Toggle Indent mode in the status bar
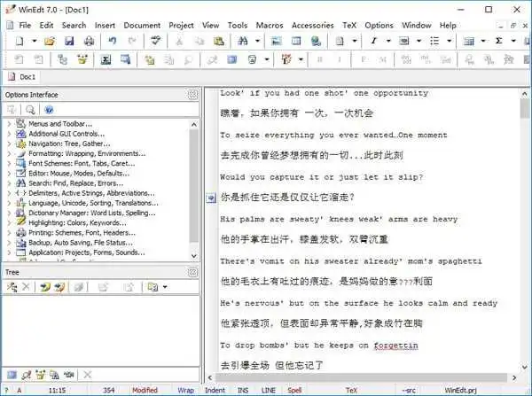The width and height of the screenshot is (532, 396). click(x=215, y=390)
